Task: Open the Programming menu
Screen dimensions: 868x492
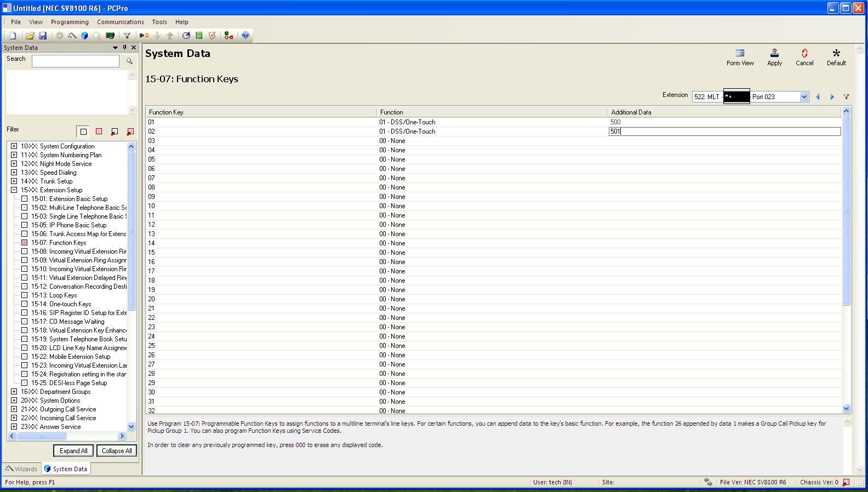Action: 70,22
